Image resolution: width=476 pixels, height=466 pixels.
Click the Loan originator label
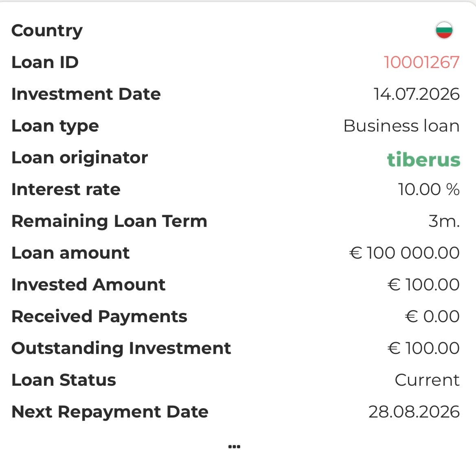[79, 158]
